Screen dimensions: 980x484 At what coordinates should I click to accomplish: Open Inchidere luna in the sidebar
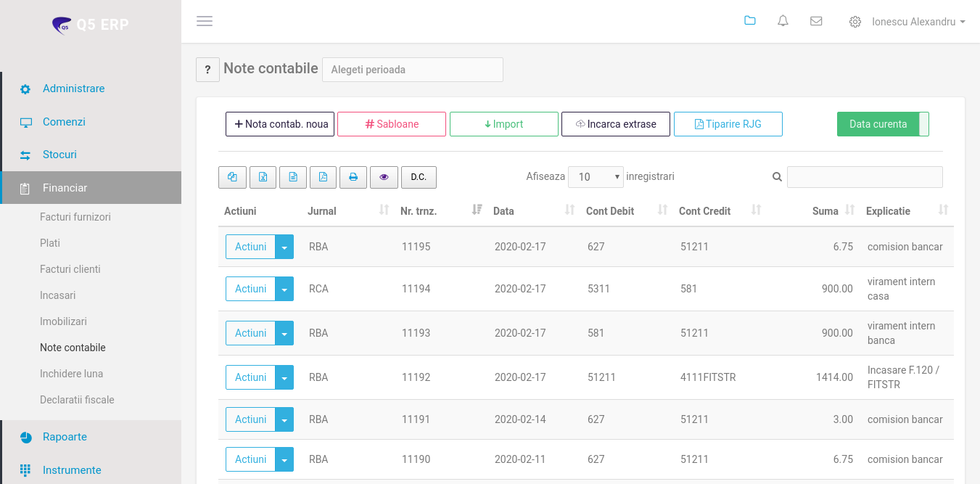pyautogui.click(x=71, y=374)
